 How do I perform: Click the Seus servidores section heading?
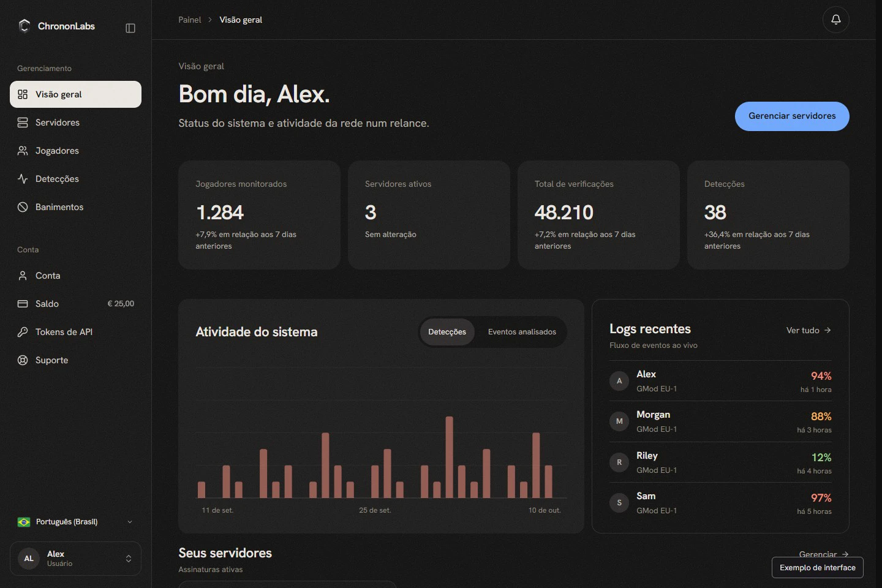[225, 553]
